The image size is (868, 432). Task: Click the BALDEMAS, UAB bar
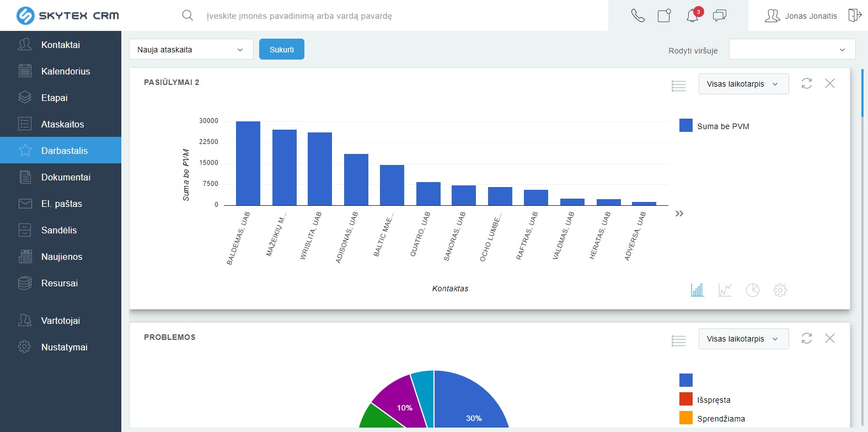[x=248, y=163]
